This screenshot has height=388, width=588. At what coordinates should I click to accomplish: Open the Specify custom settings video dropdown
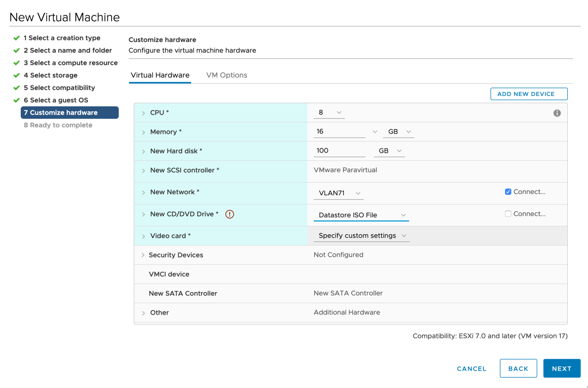coord(361,235)
